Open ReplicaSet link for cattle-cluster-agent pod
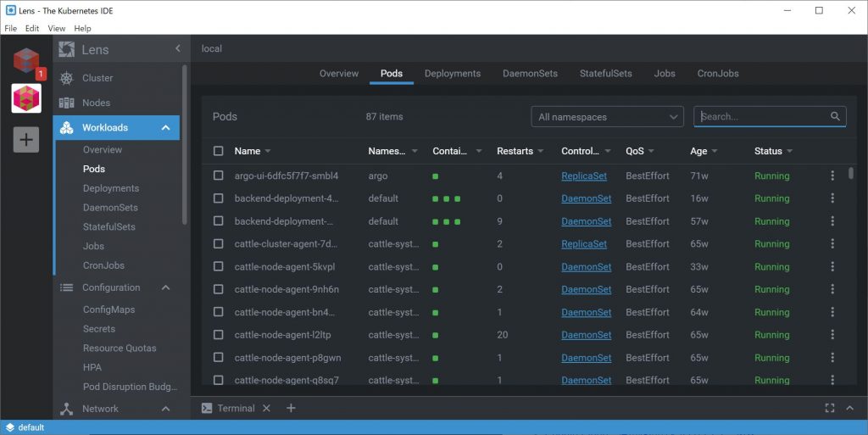 pyautogui.click(x=584, y=244)
